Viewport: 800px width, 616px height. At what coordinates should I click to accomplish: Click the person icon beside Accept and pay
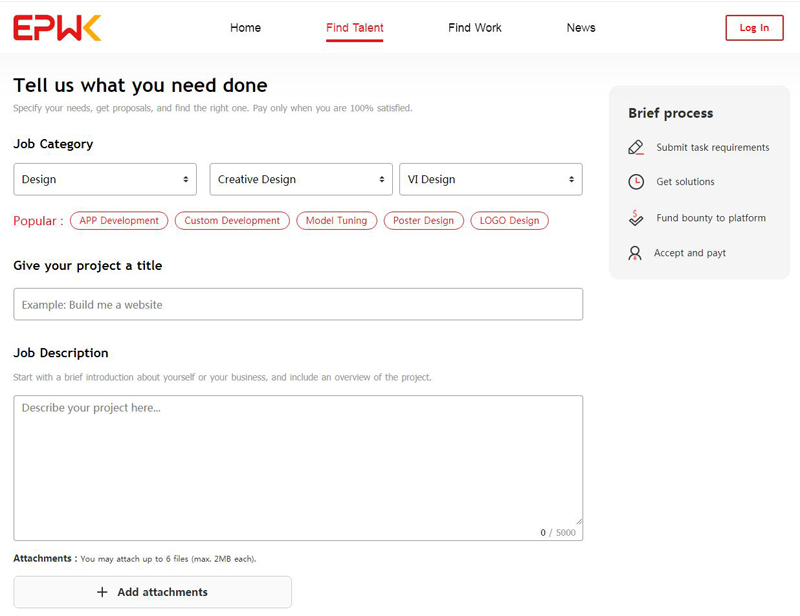[x=635, y=253]
